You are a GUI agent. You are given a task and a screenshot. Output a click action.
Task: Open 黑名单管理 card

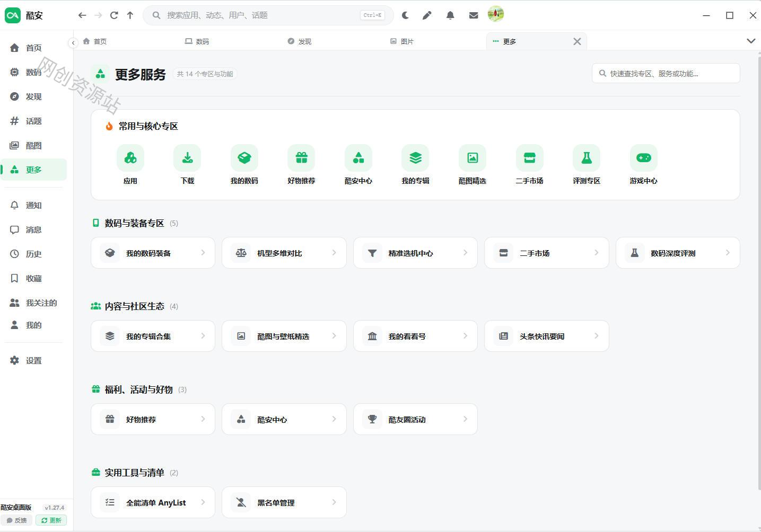pyautogui.click(x=284, y=502)
